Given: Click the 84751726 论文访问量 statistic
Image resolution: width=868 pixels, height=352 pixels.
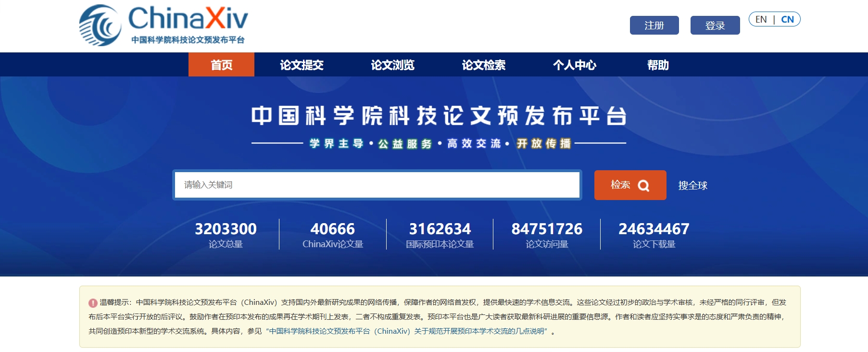Looking at the screenshot, I should 547,235.
